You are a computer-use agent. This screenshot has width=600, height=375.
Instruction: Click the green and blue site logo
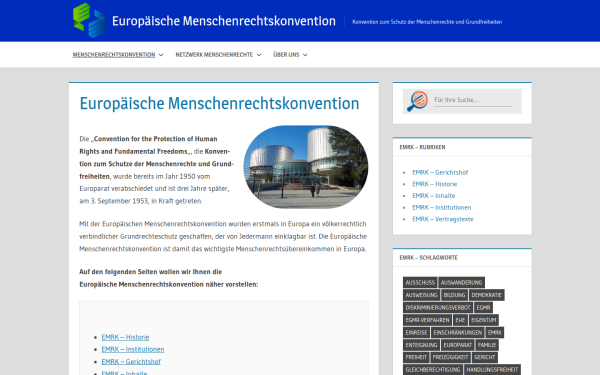89,20
